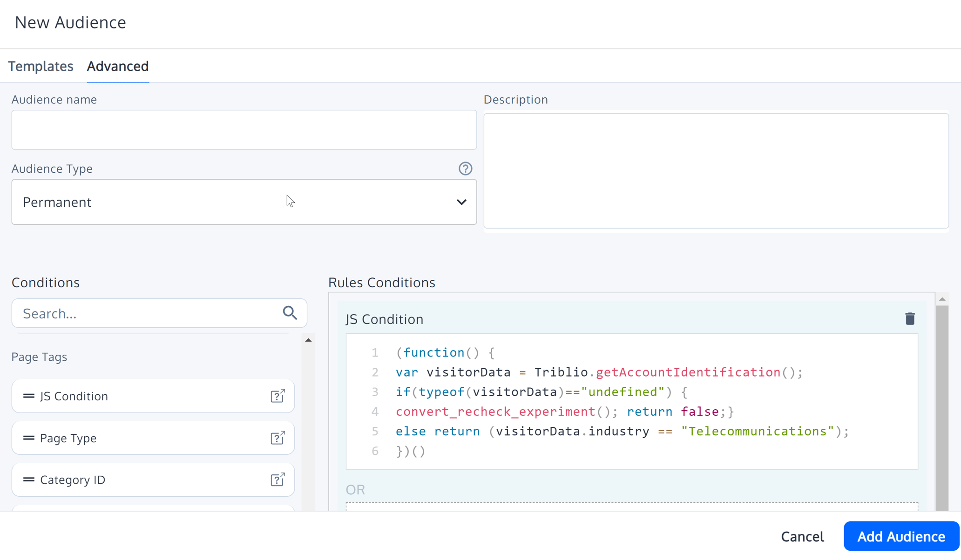This screenshot has height=560, width=961.
Task: Open the Audience Type dropdown
Action: [461, 202]
